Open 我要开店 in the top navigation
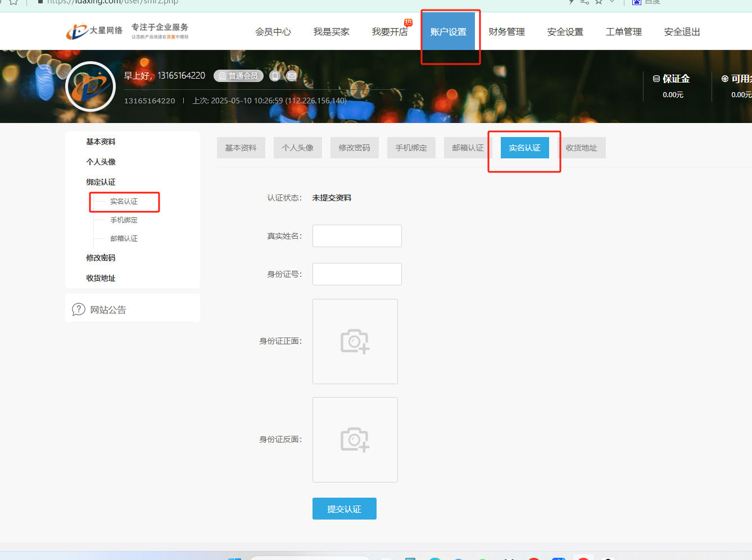Image resolution: width=752 pixels, height=560 pixels. [x=389, y=32]
